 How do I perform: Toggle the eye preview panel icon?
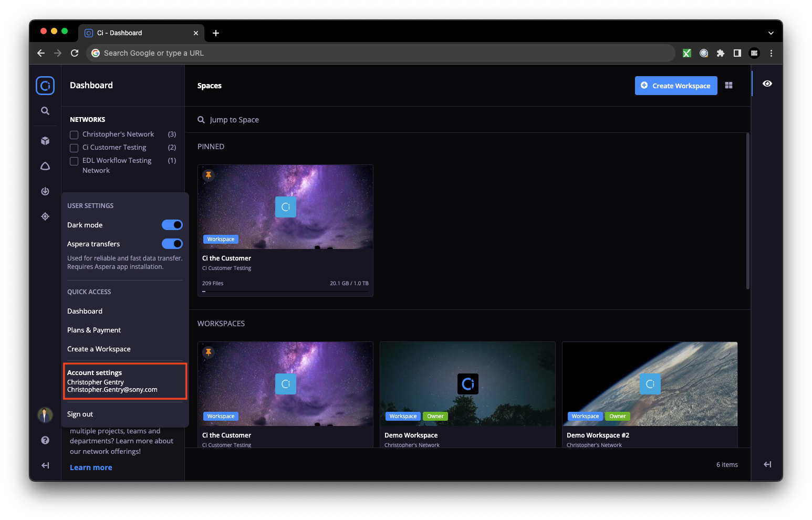pos(767,84)
